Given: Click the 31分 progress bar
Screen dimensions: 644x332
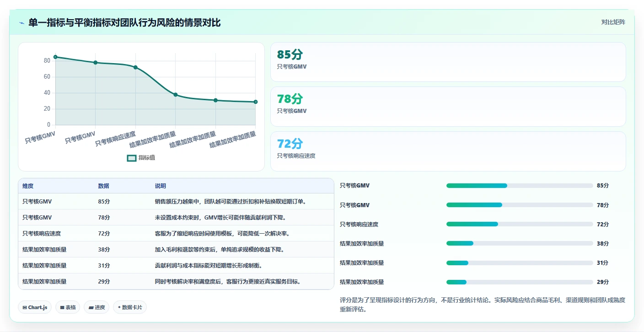Looking at the screenshot, I should (520, 262).
